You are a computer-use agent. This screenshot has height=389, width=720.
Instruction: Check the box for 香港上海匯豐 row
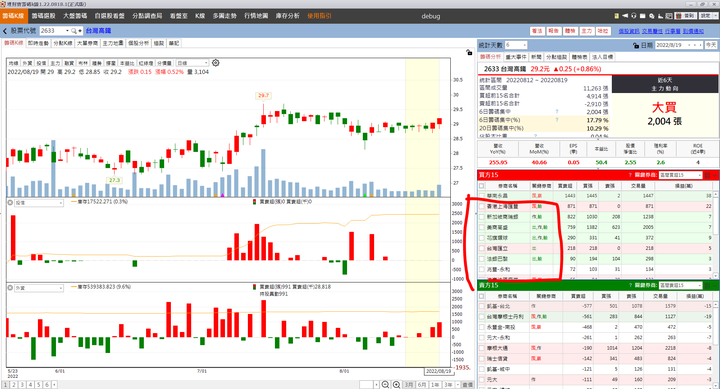482,206
